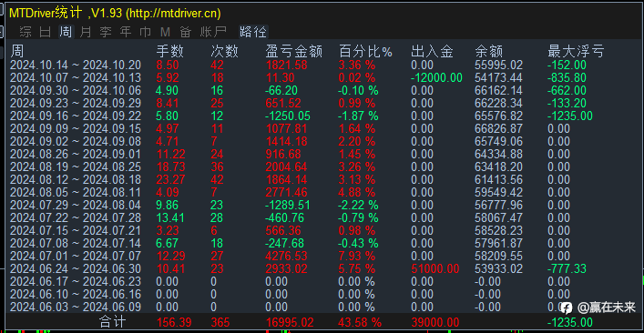
Task: Select week row 2024.06.10 ~ 2024.06.16
Action: tap(322, 295)
